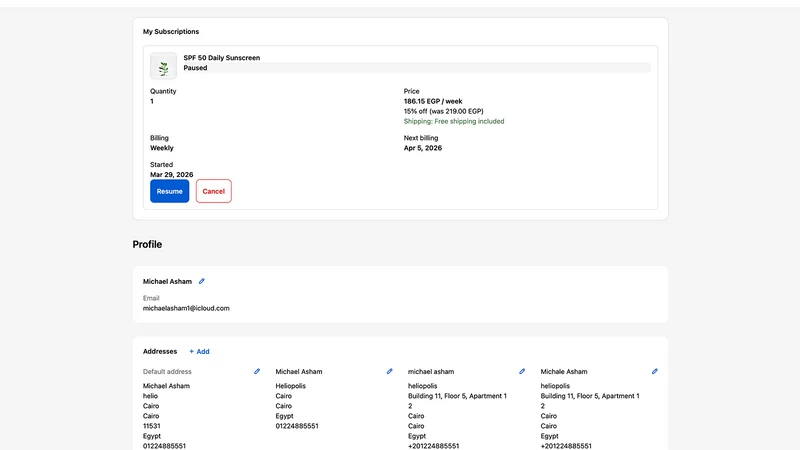Click the email michaelasham1@icloud.com
The height and width of the screenshot is (450, 800).
[186, 308]
